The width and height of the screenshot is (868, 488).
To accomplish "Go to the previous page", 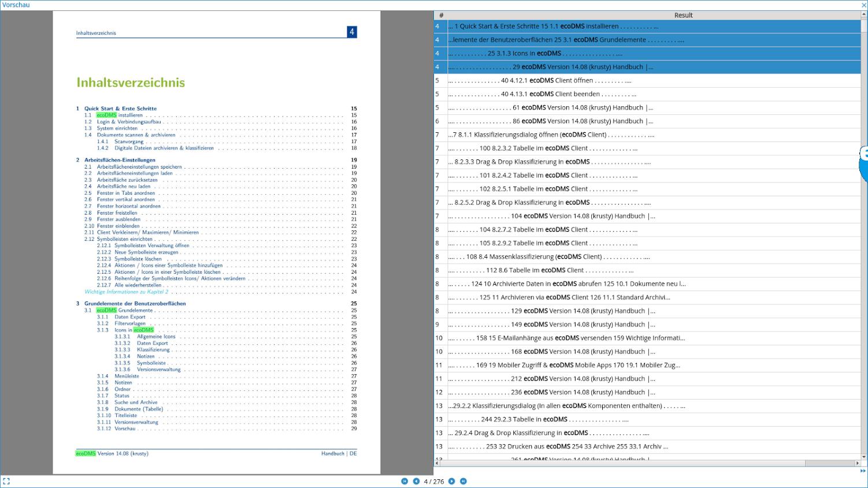I will pos(416,481).
